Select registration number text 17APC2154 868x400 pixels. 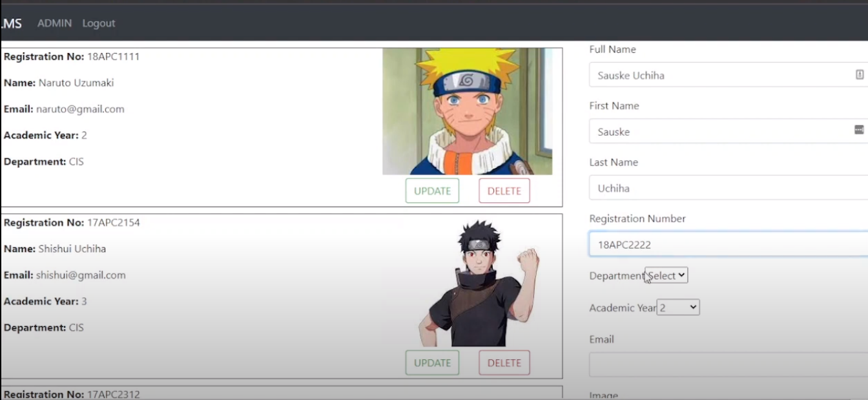click(x=114, y=223)
